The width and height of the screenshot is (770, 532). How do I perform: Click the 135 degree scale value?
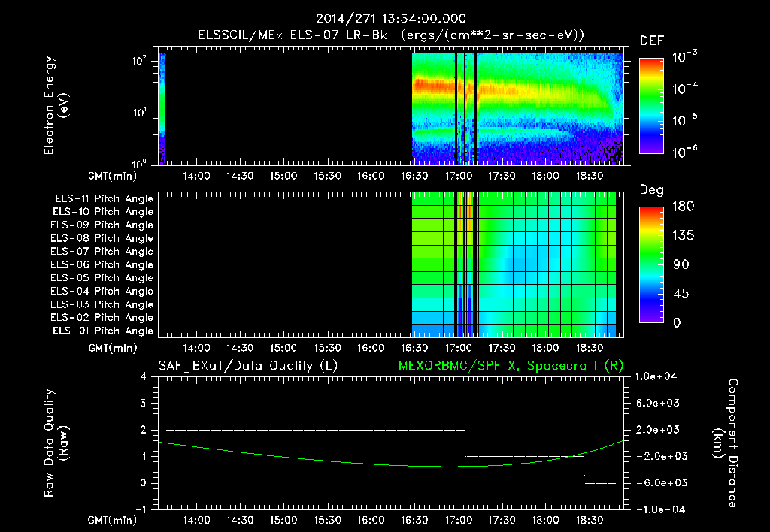pos(683,236)
